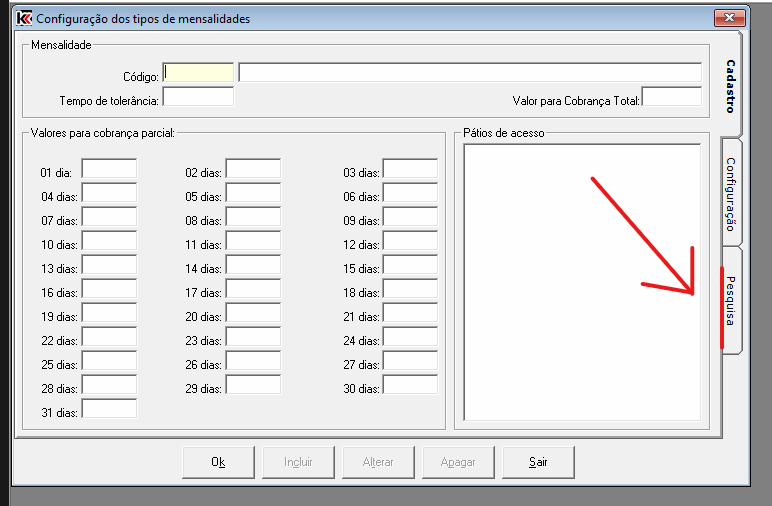Click the Apagar button
Viewport: 772px width, 506px height.
(x=458, y=462)
